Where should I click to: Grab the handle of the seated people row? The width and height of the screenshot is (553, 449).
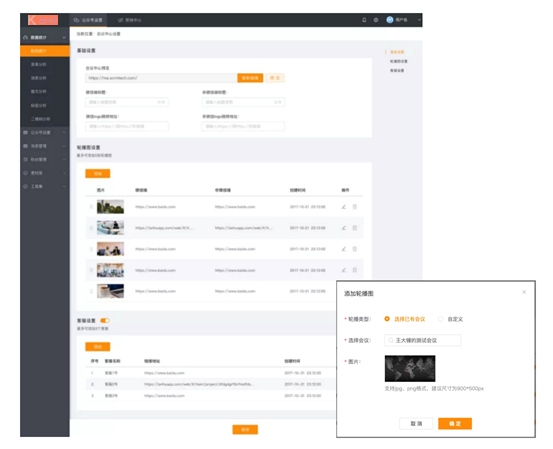click(x=91, y=249)
